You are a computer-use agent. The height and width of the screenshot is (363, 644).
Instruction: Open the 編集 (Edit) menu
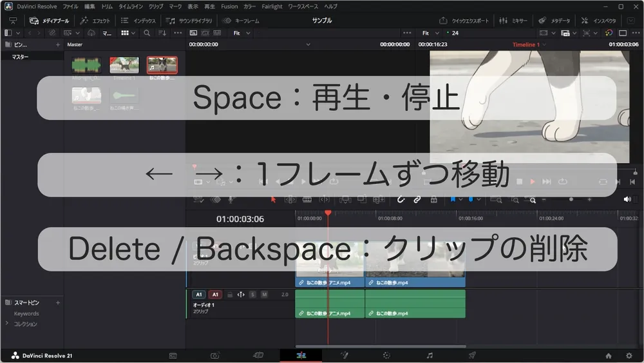(x=90, y=6)
